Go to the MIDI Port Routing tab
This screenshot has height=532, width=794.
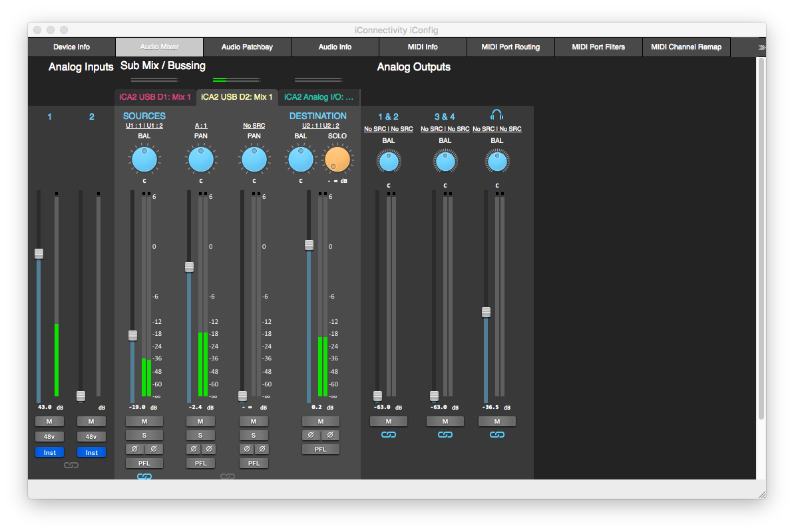510,47
